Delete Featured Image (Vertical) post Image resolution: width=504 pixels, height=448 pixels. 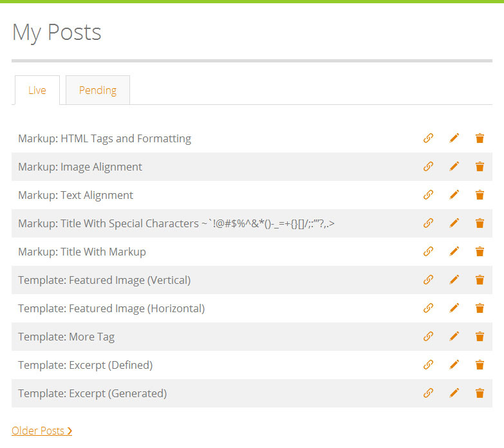click(480, 279)
